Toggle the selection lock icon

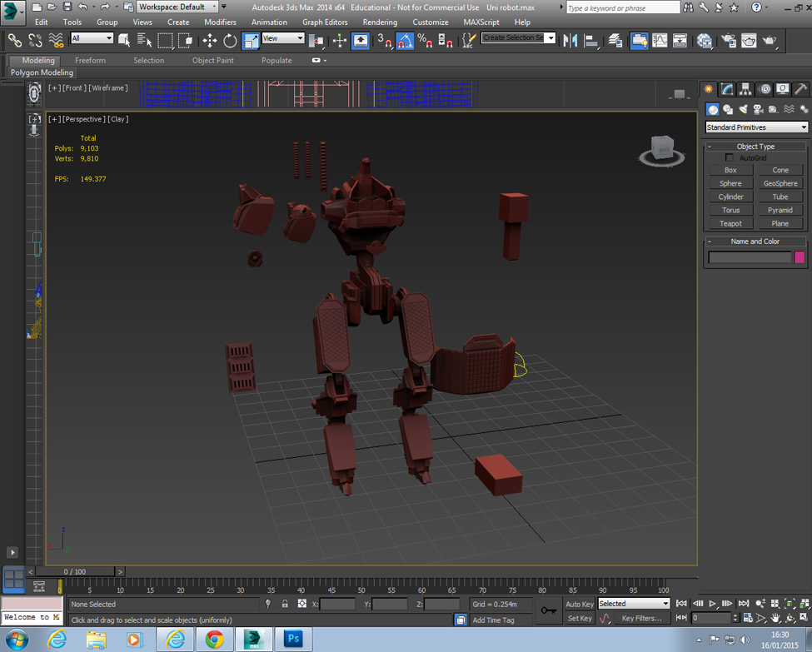(x=285, y=604)
